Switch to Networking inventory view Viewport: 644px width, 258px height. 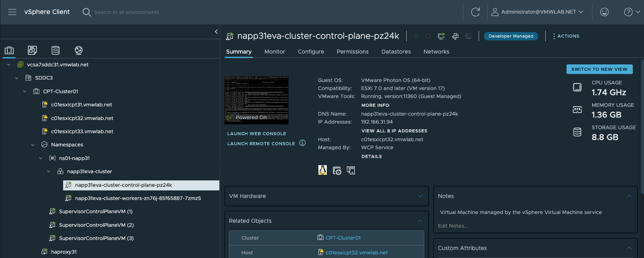[x=79, y=50]
